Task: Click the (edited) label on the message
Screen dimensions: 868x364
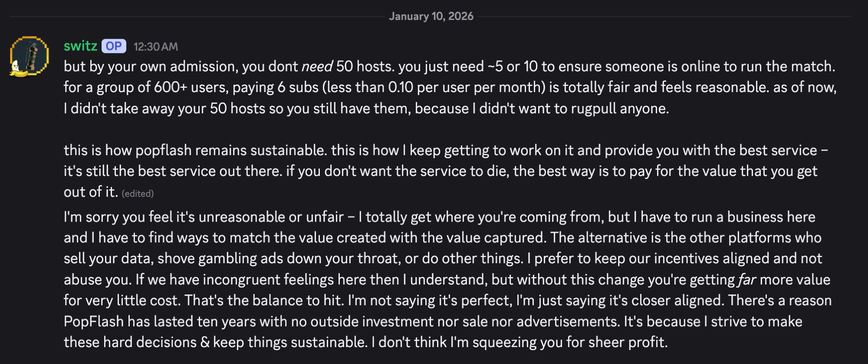Action: pos(138,193)
